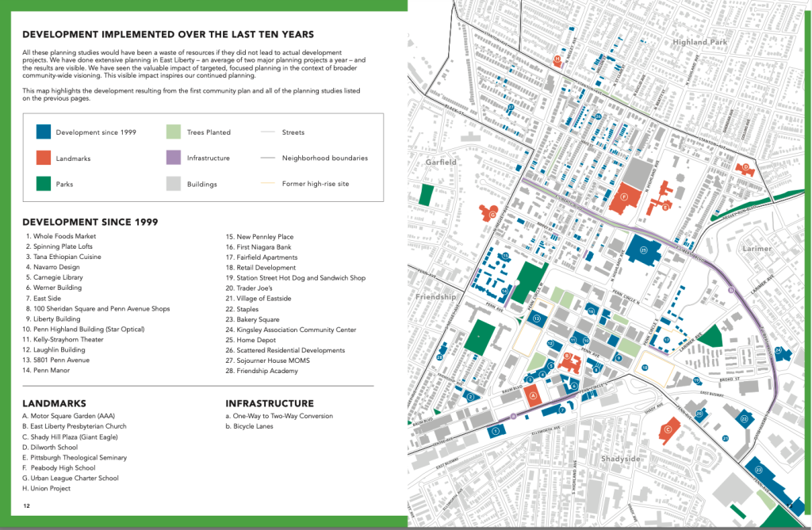Click the red Landmarks legend swatch
Screen dimensions: 812x530
pos(44,158)
